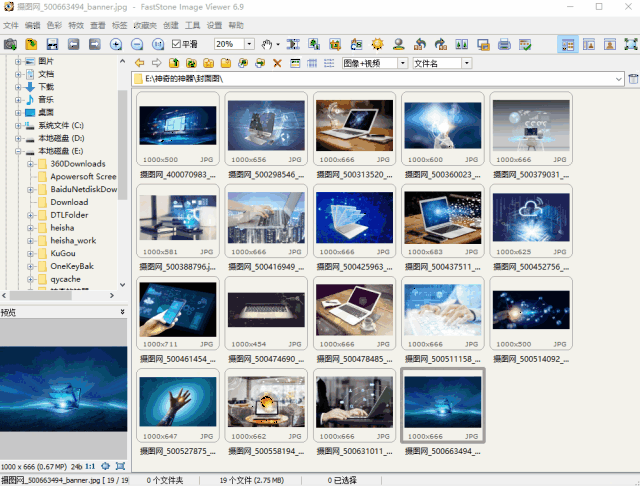
Task: Select the Download folder in the tree
Action: coord(69,202)
